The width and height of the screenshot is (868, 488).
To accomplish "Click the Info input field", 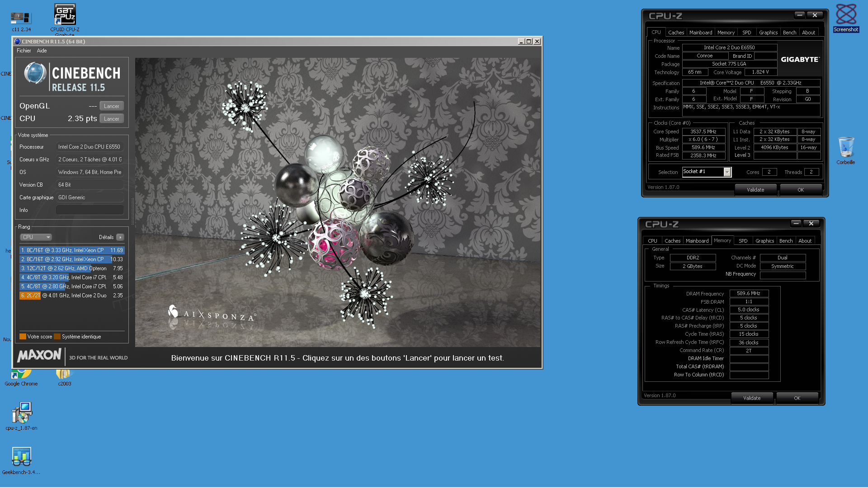I will click(90, 210).
